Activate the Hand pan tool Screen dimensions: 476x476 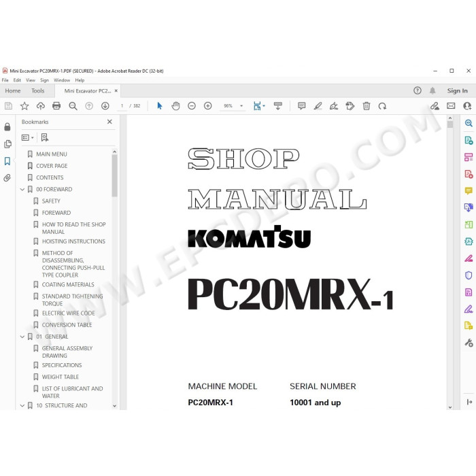click(x=175, y=106)
